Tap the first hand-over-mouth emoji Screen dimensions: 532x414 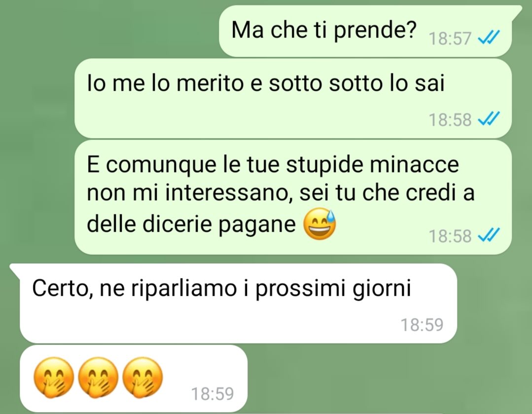click(54, 377)
